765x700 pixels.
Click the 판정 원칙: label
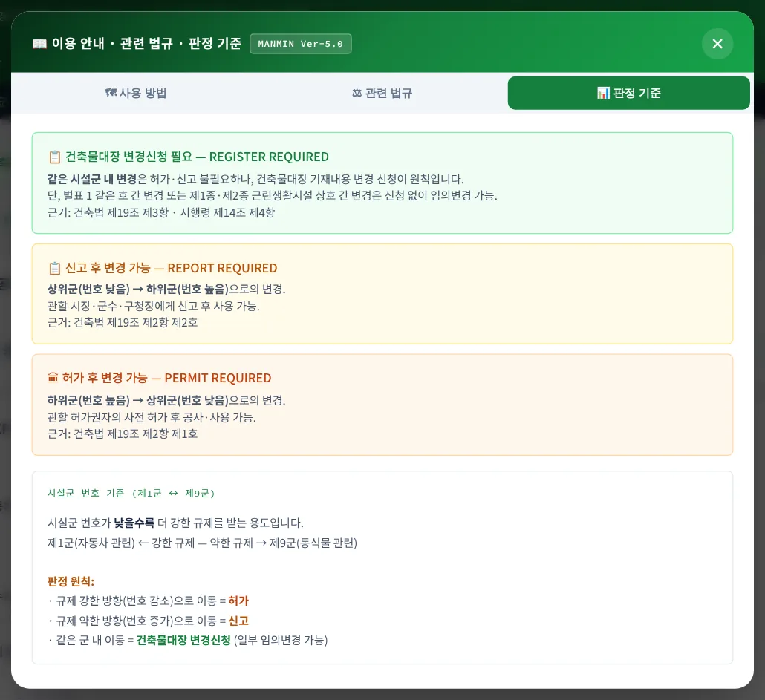tap(71, 581)
